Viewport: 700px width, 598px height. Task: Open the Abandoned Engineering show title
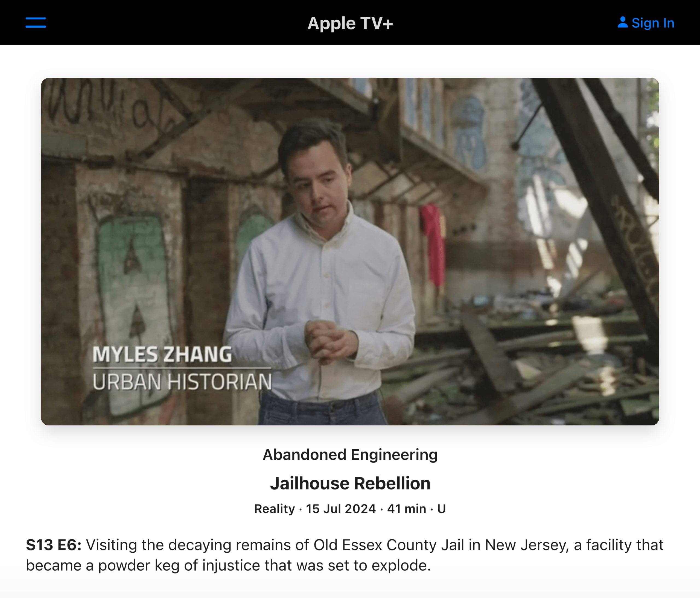tap(350, 455)
